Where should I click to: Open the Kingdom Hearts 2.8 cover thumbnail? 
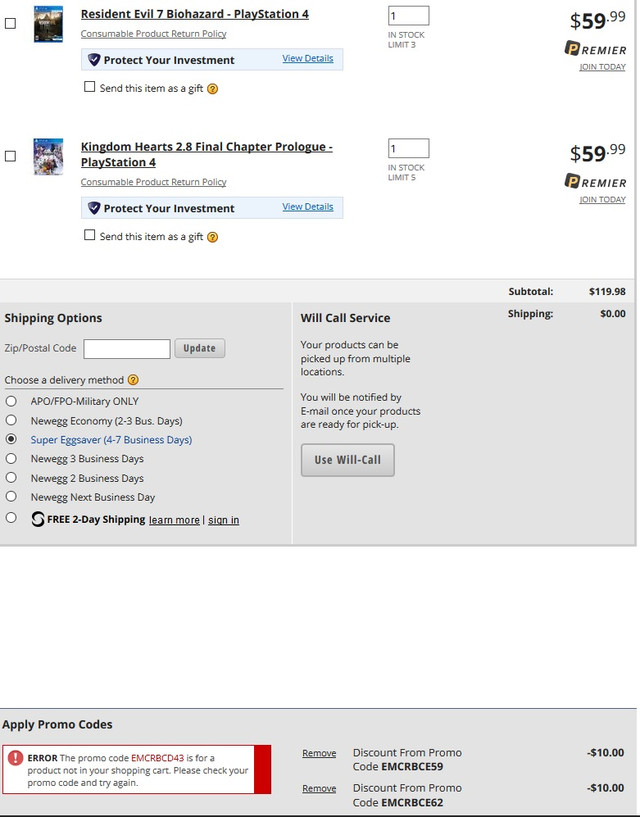[48, 157]
